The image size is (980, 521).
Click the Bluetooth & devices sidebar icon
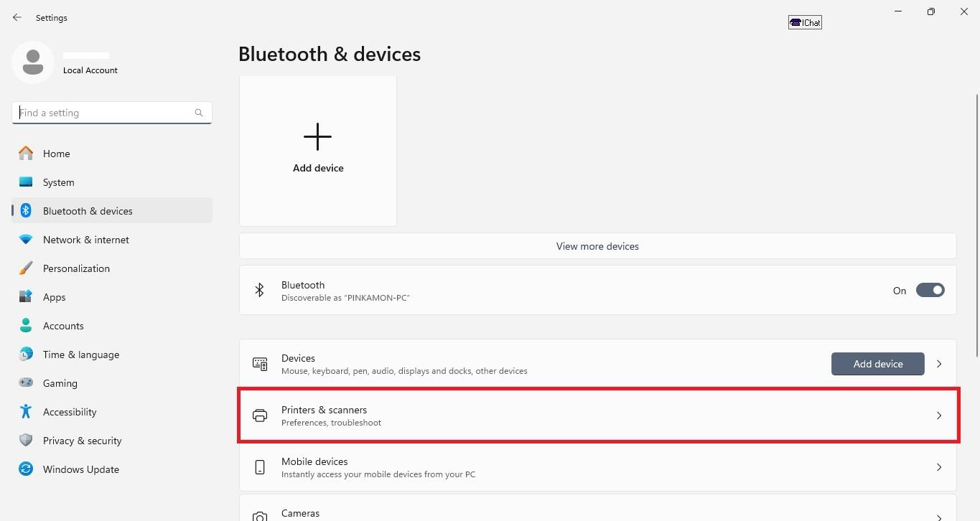[x=26, y=211]
